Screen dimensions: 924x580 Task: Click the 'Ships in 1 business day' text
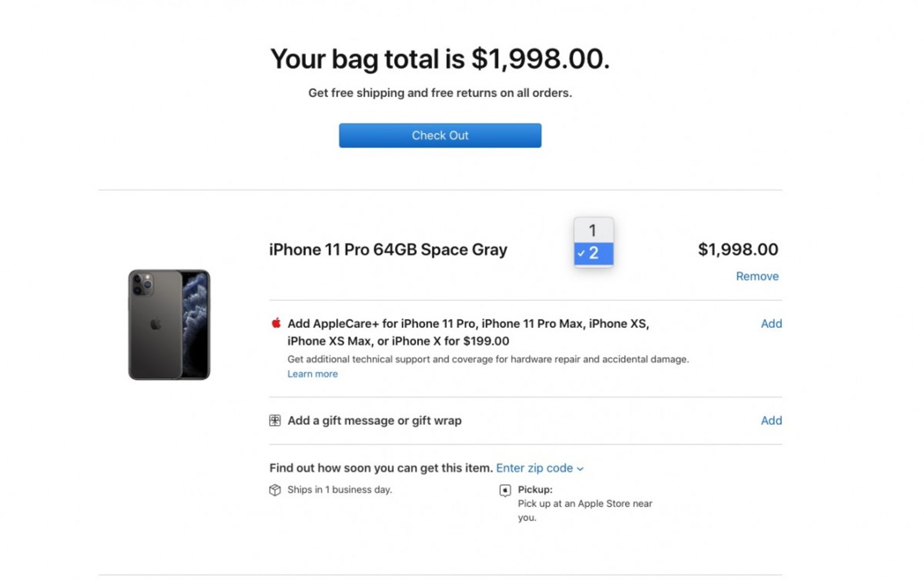(x=339, y=490)
